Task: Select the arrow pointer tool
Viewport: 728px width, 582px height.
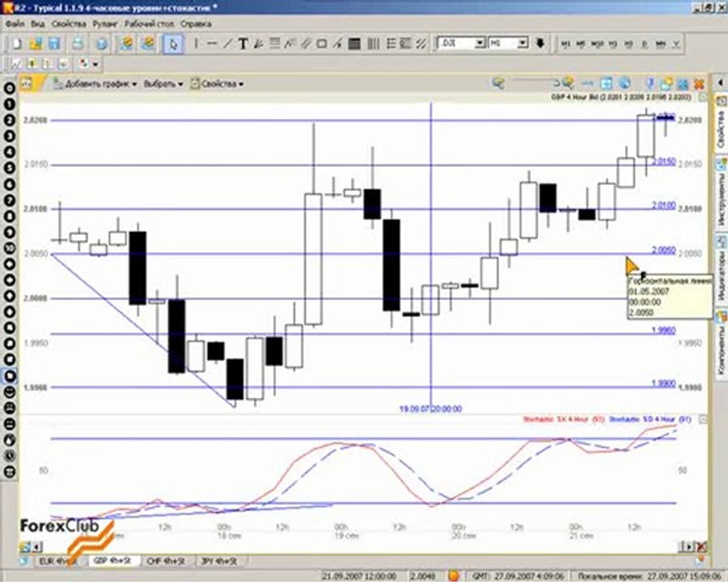Action: 174,44
